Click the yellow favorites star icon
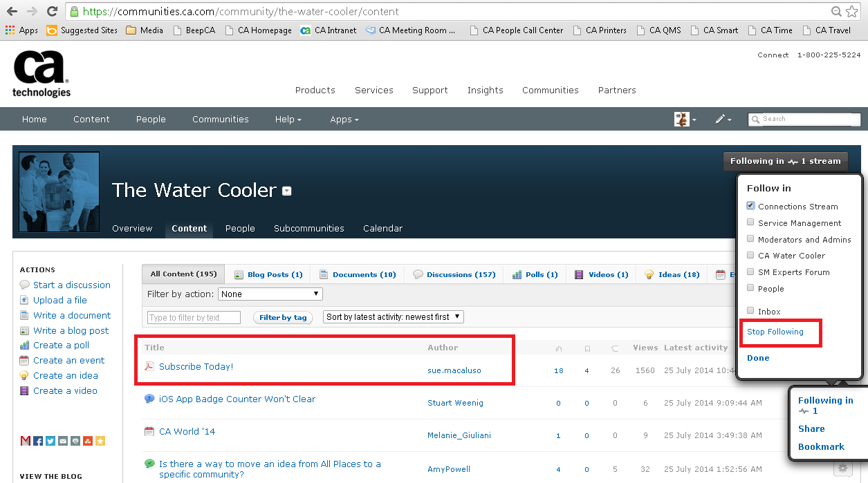 [100, 441]
